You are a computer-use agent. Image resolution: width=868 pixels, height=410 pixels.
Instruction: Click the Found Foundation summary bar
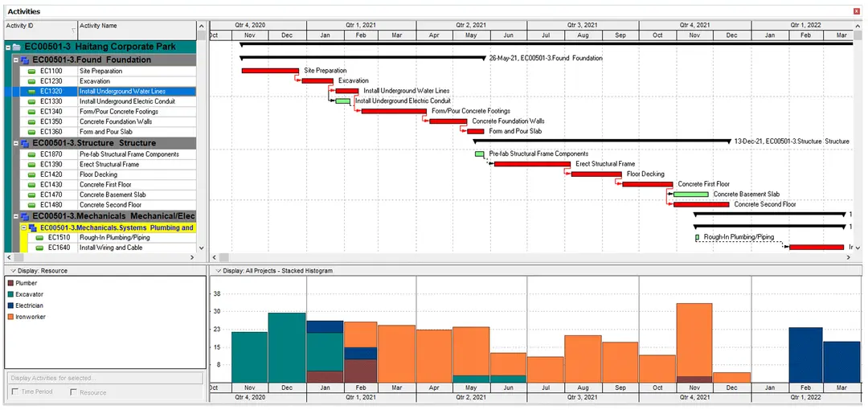362,57
